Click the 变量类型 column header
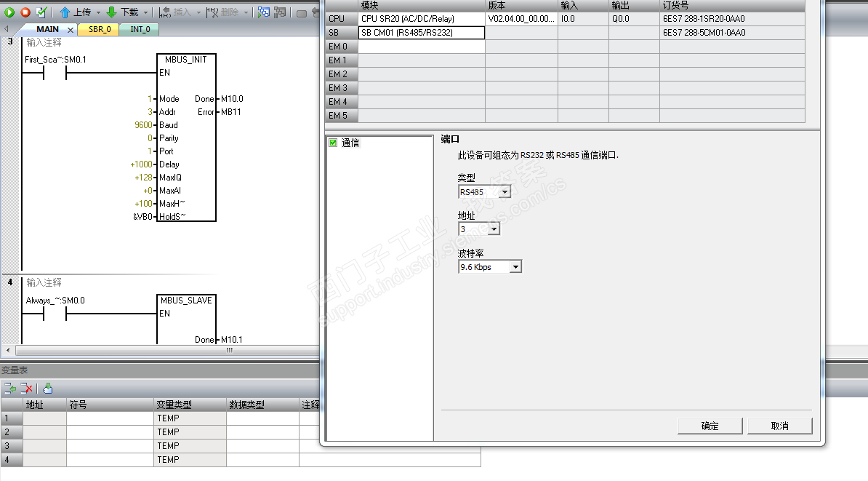Viewport: 868px width, 481px height. click(x=190, y=405)
